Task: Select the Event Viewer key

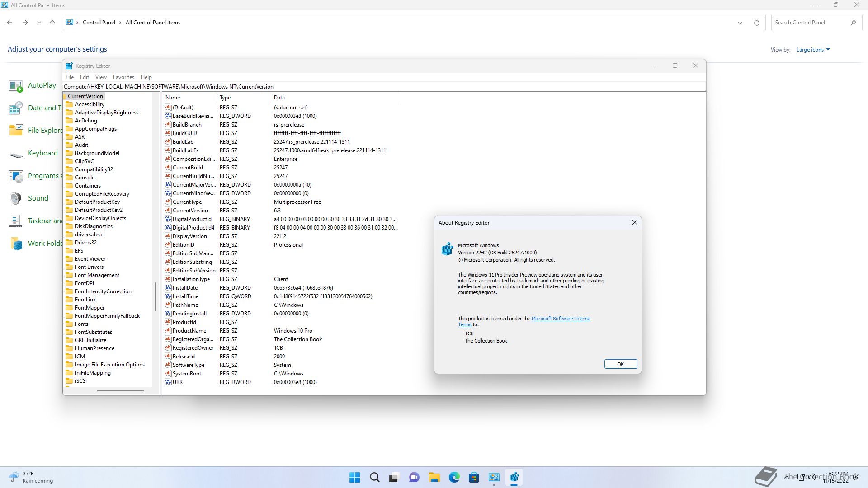Action: pyautogui.click(x=90, y=259)
